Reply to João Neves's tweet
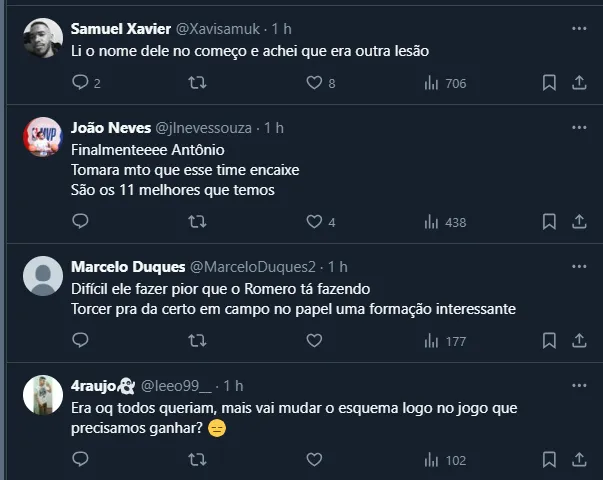This screenshot has height=480, width=603. tap(81, 222)
